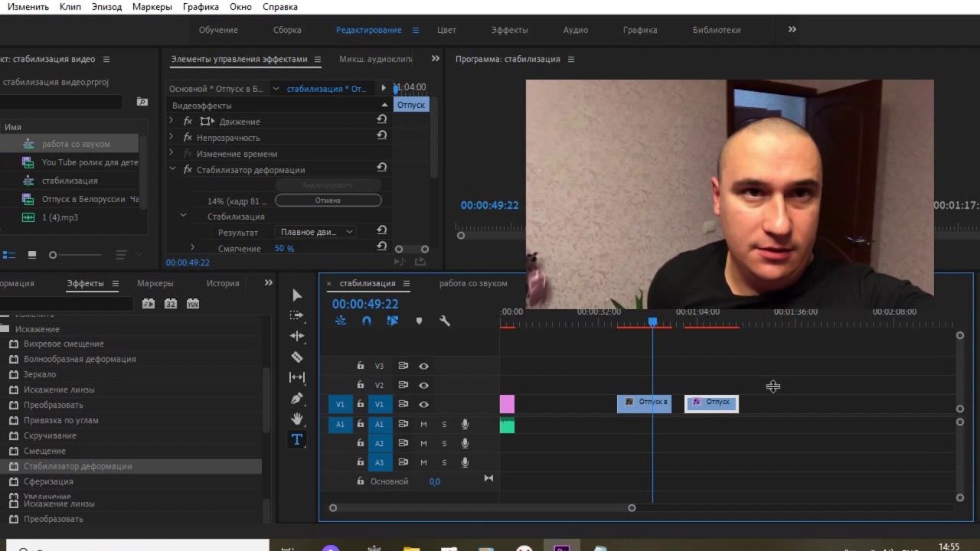The width and height of the screenshot is (980, 551).
Task: Open the Окно menu
Action: 240,7
